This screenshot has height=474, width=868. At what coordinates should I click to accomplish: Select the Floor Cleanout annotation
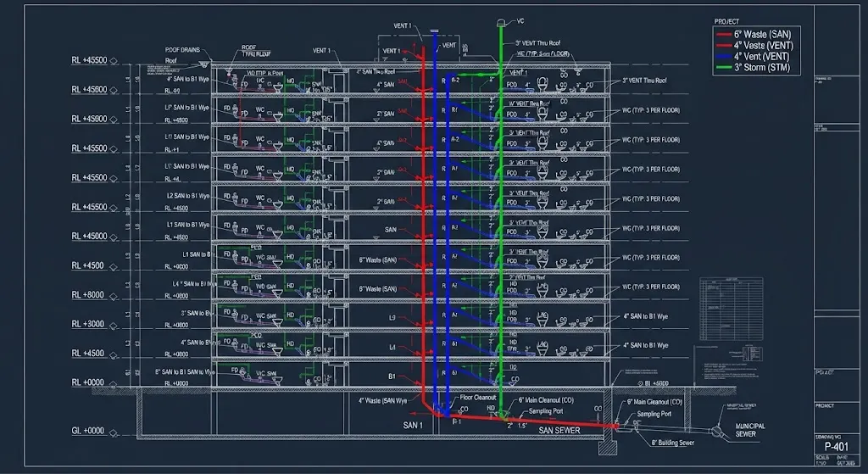pyautogui.click(x=478, y=398)
